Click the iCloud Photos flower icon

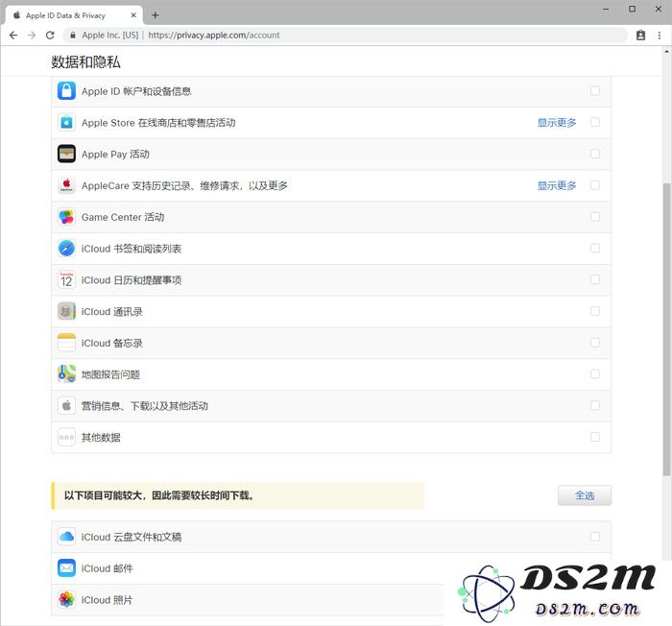click(x=66, y=600)
